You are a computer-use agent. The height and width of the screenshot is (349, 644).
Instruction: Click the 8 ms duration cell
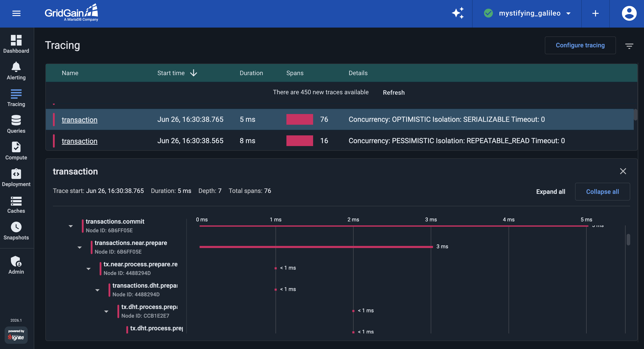click(247, 141)
